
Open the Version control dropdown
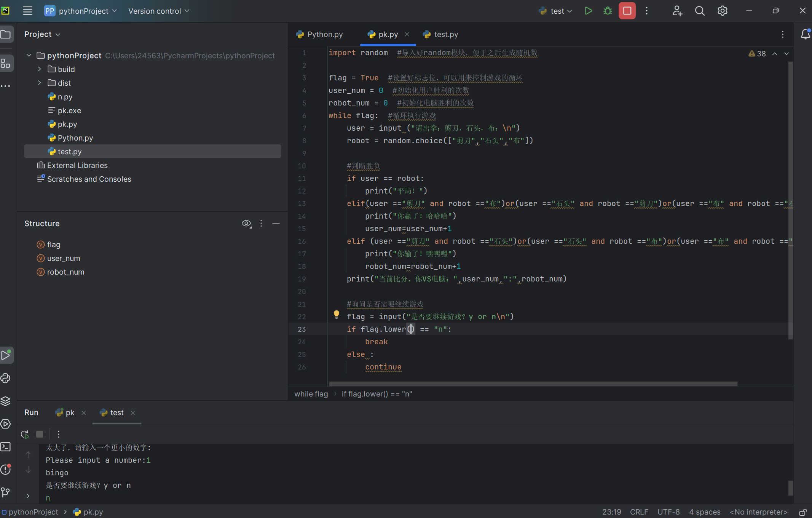click(158, 11)
